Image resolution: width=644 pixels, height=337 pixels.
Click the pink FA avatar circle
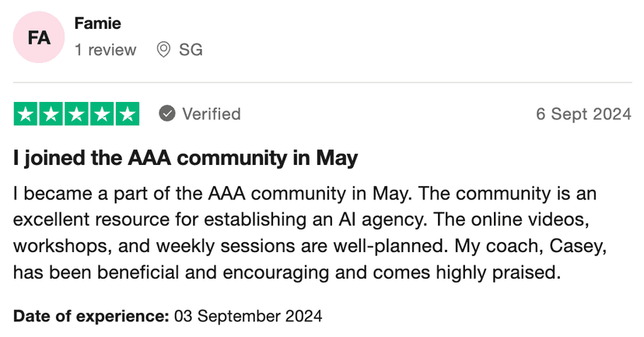tap(39, 37)
